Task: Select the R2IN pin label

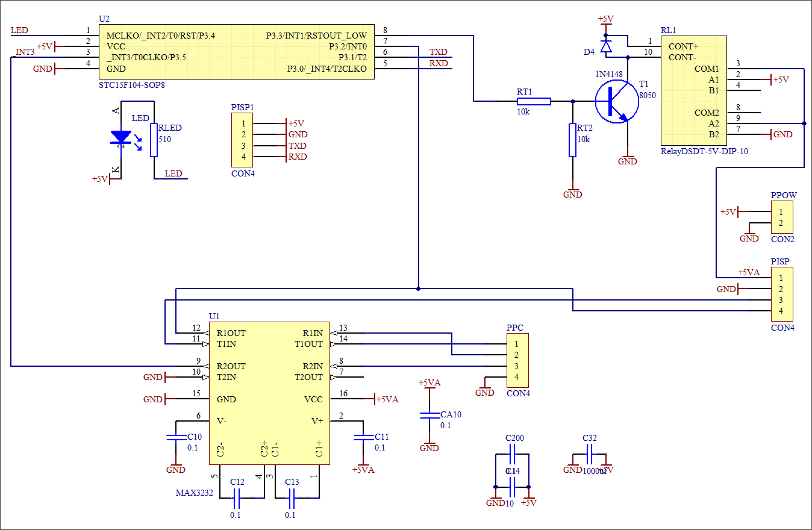Action: (x=313, y=366)
